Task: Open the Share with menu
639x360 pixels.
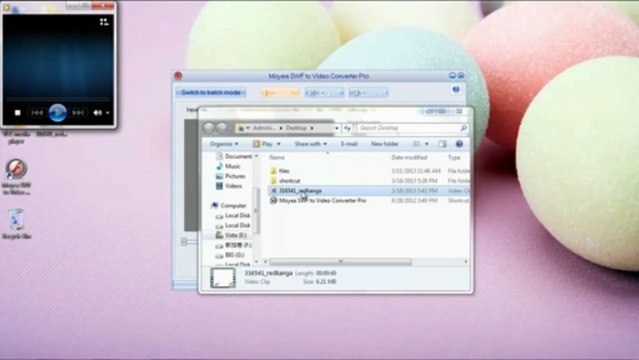Action: coord(311,144)
